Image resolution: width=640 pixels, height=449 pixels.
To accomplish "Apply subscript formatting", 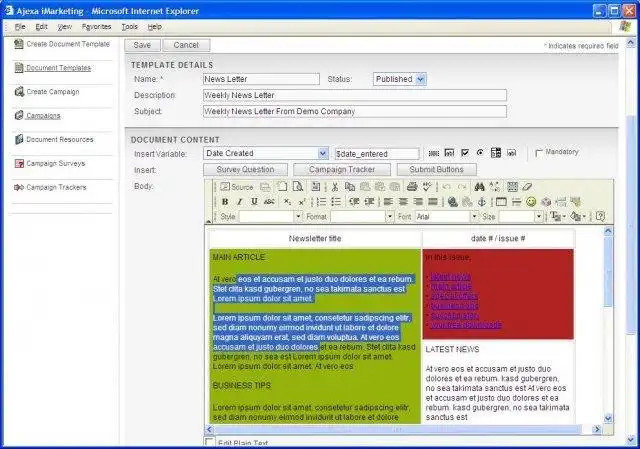I will coord(287,202).
